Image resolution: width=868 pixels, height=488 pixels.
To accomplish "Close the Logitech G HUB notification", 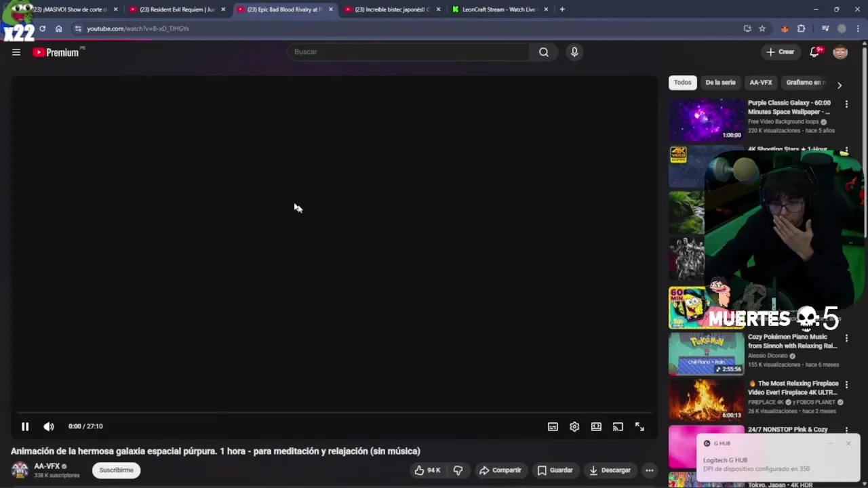I will click(848, 443).
